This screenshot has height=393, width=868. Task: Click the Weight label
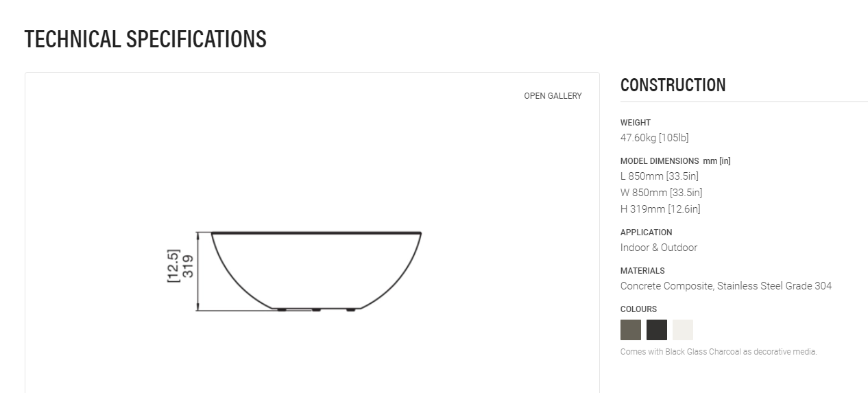[x=636, y=123]
